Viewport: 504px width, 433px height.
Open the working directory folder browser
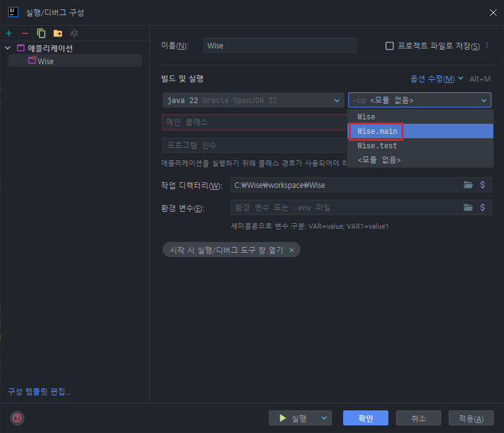coord(469,185)
